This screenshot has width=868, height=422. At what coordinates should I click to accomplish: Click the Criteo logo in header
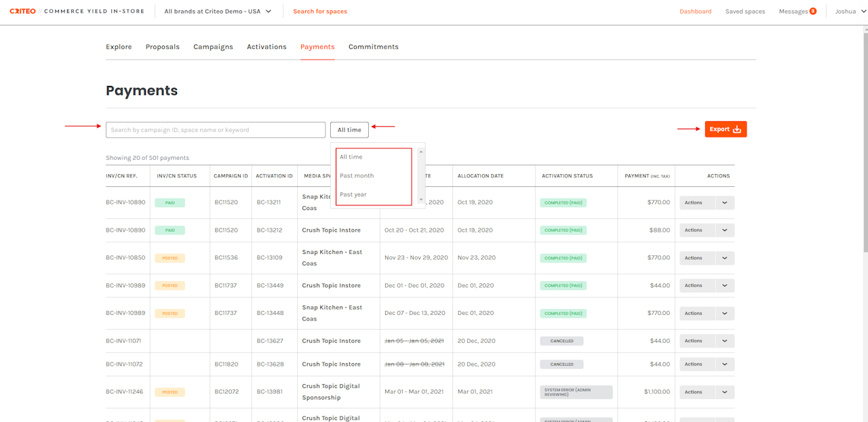pos(22,12)
